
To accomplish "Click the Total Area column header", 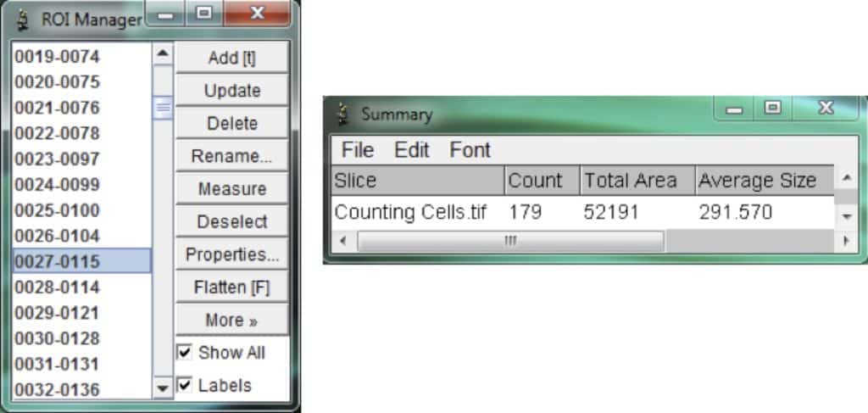I will click(637, 181).
